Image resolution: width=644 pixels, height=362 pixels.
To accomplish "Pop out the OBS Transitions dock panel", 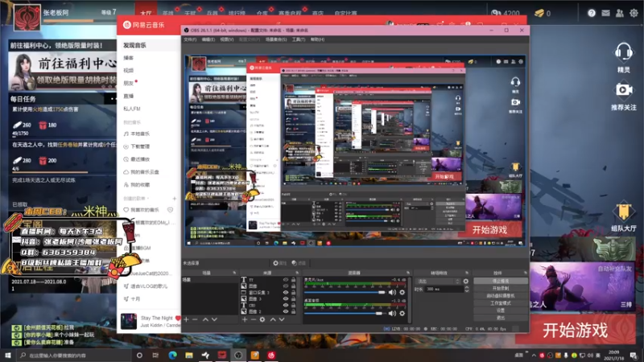I will click(x=467, y=273).
